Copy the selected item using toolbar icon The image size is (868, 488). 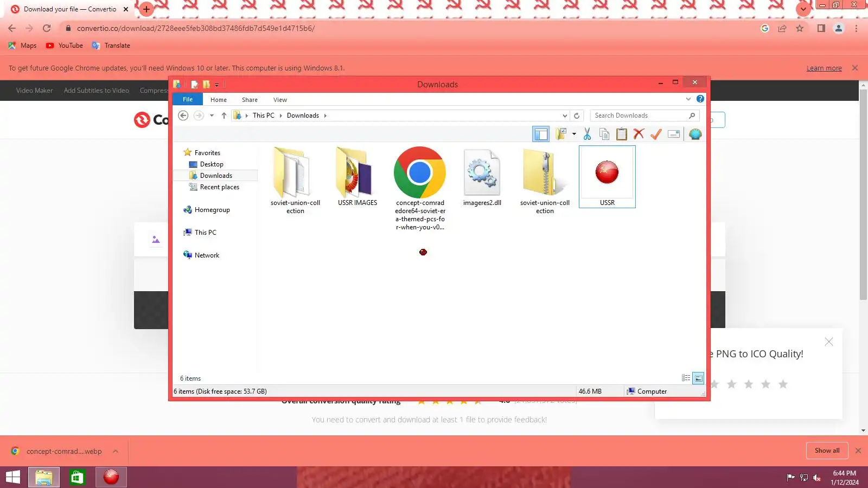coord(604,134)
